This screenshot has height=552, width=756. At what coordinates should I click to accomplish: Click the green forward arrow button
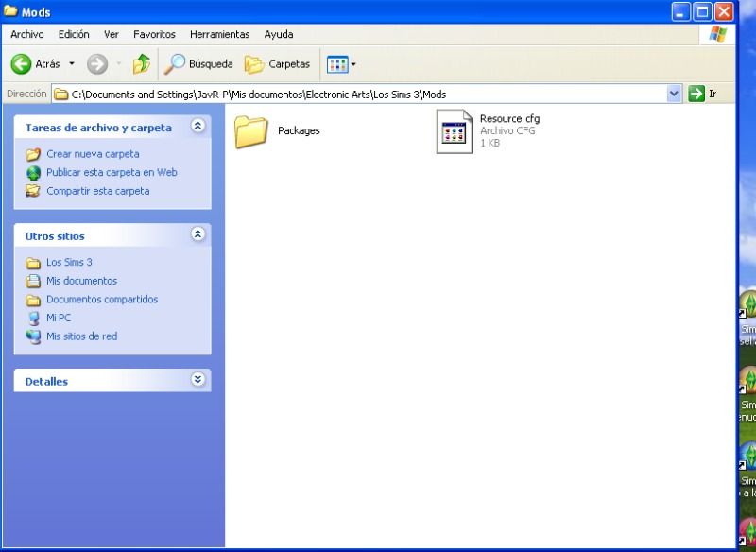point(96,64)
